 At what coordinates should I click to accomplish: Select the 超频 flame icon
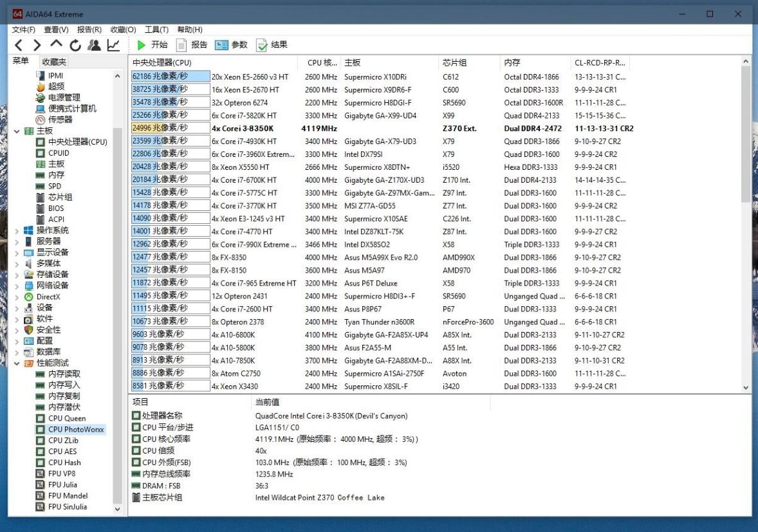coord(41,86)
